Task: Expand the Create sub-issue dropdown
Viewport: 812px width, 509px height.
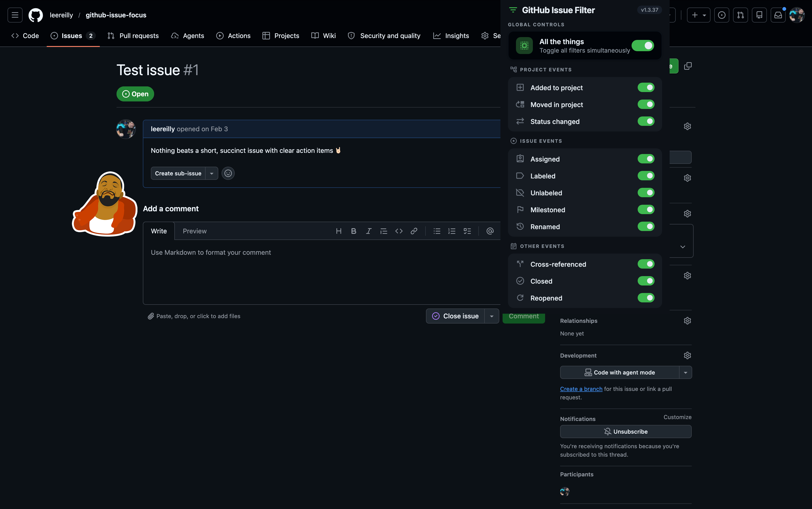Action: point(212,173)
